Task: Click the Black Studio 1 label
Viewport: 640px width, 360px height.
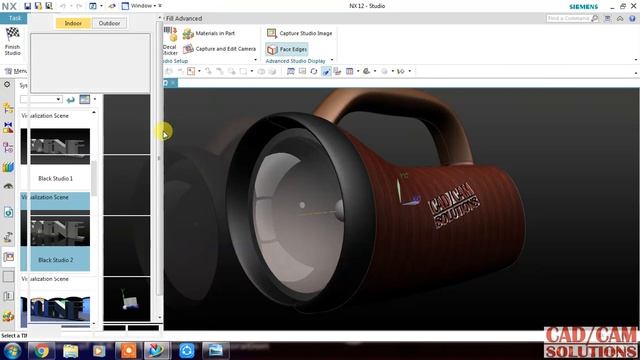Action: point(56,178)
